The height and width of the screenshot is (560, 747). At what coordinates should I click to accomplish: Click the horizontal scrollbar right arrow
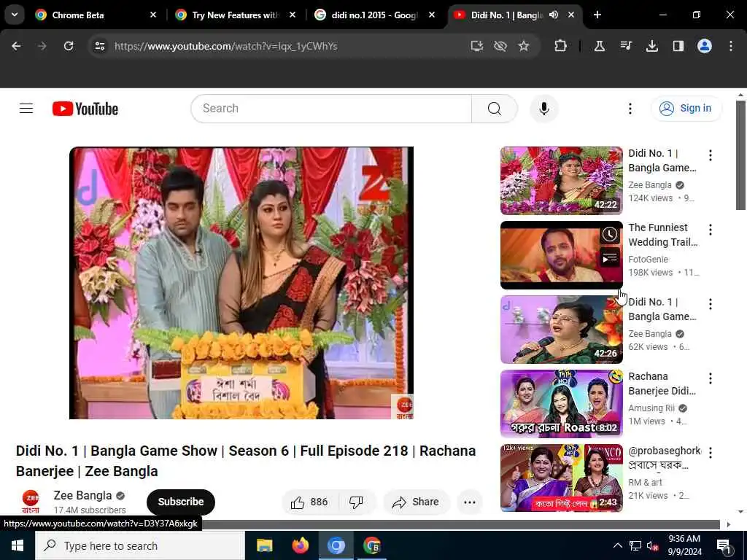728,525
